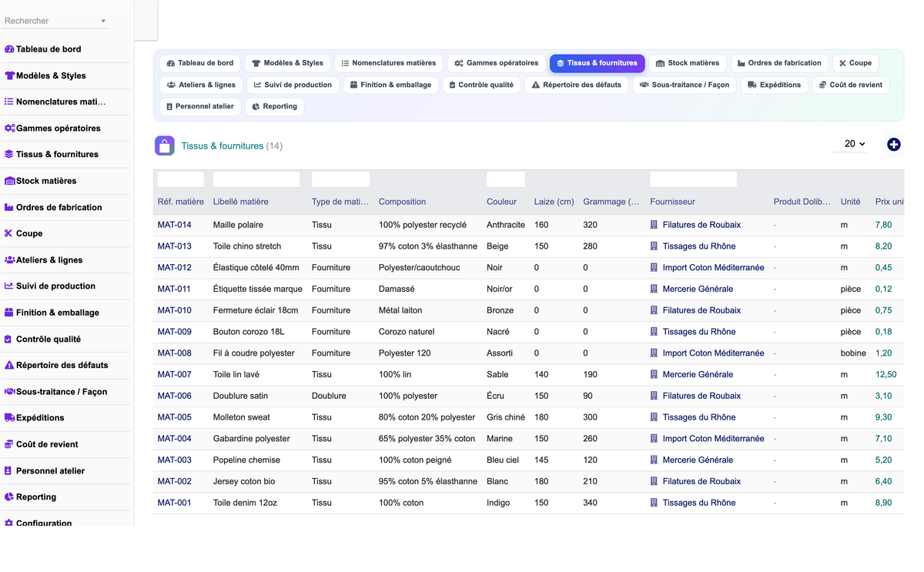The image size is (924, 572).
Task: Click the 'Gris chiné' colour cell
Action: pos(506,417)
